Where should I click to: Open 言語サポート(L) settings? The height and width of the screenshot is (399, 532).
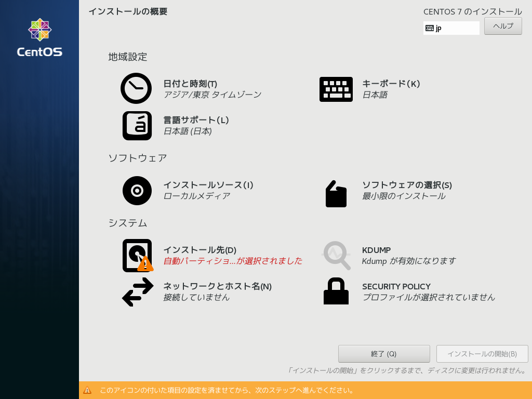pos(196,120)
